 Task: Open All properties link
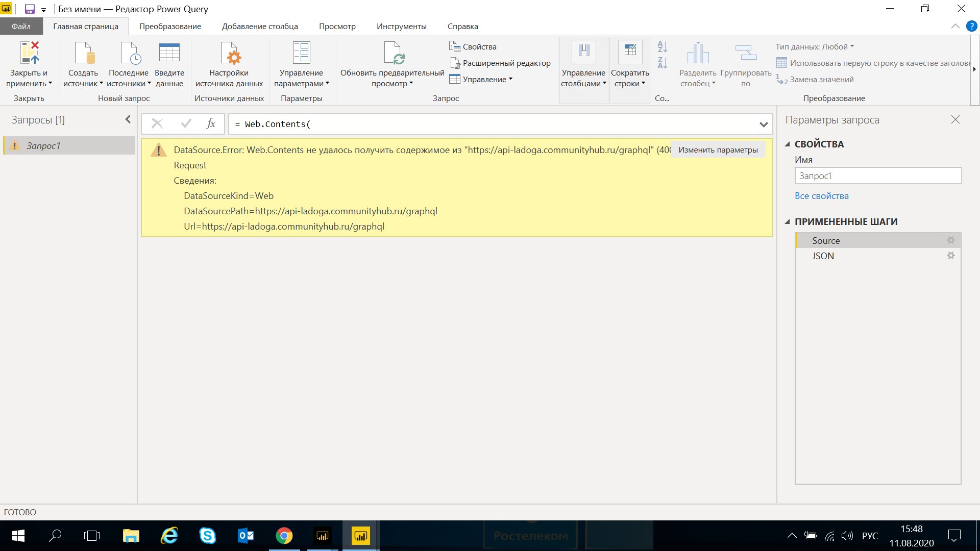pos(821,196)
